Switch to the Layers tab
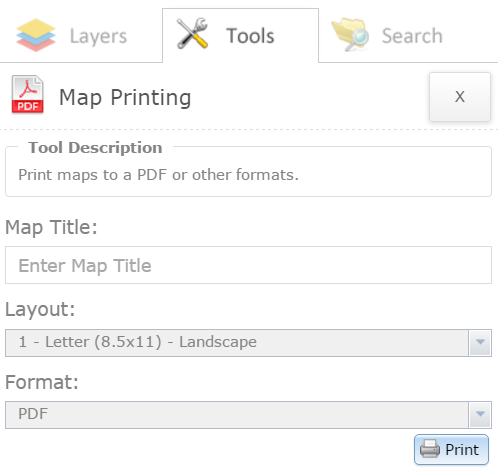 point(81,36)
